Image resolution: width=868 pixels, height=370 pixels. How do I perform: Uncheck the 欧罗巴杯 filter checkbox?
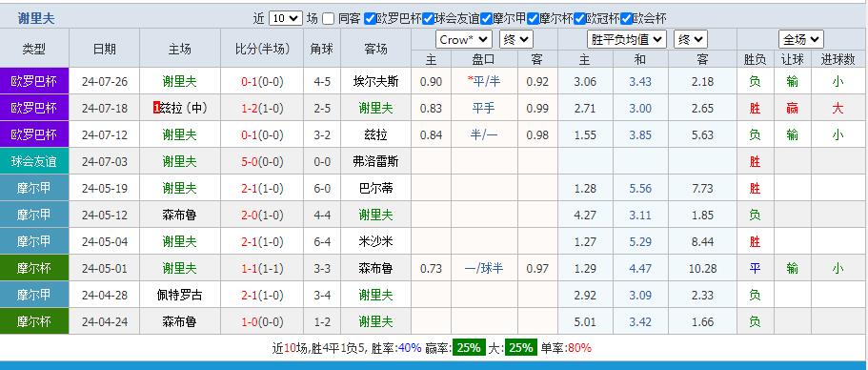[x=370, y=19]
